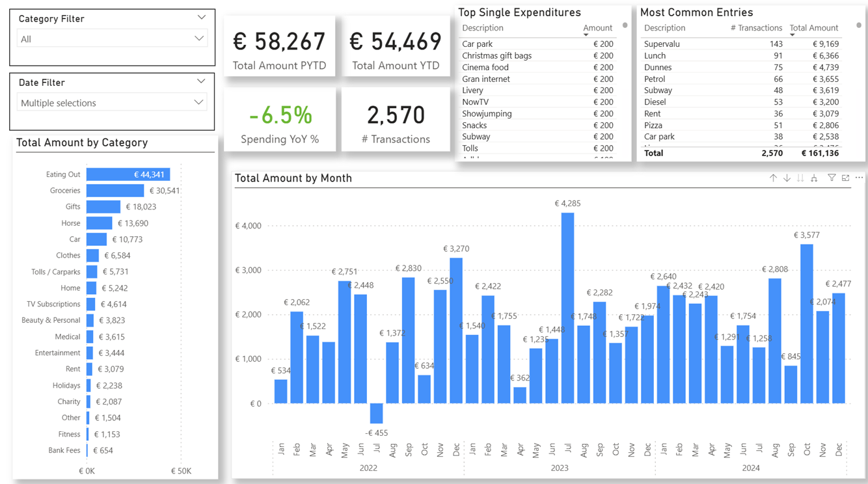Sort Top Single Expenditures by Description header
Viewport: 868px width, 484px height.
tap(482, 28)
